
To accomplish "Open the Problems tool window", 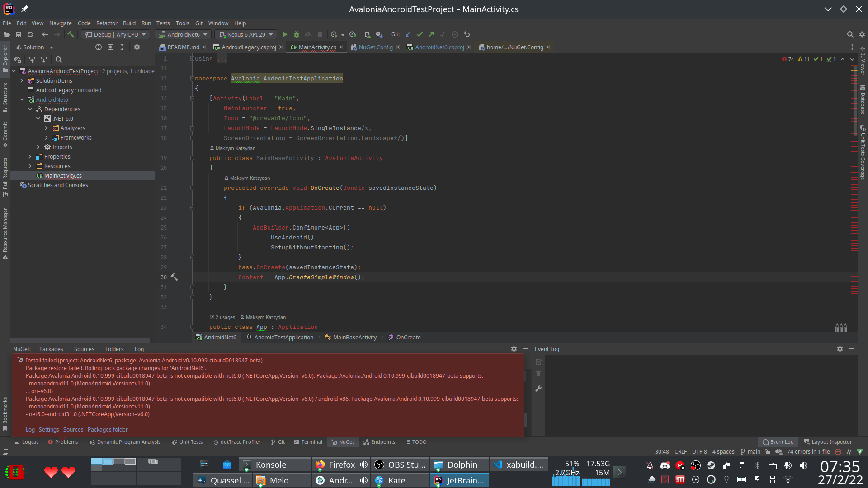I will tap(63, 442).
